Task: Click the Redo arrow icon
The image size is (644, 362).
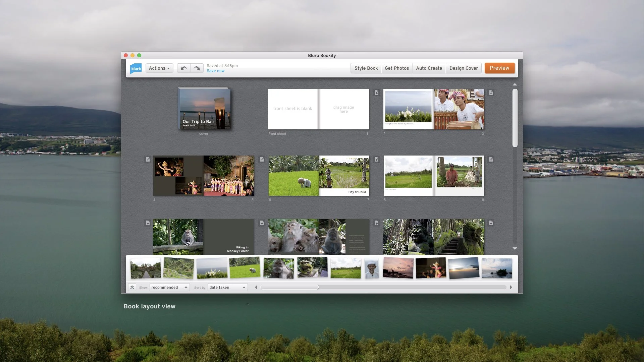Action: 197,68
